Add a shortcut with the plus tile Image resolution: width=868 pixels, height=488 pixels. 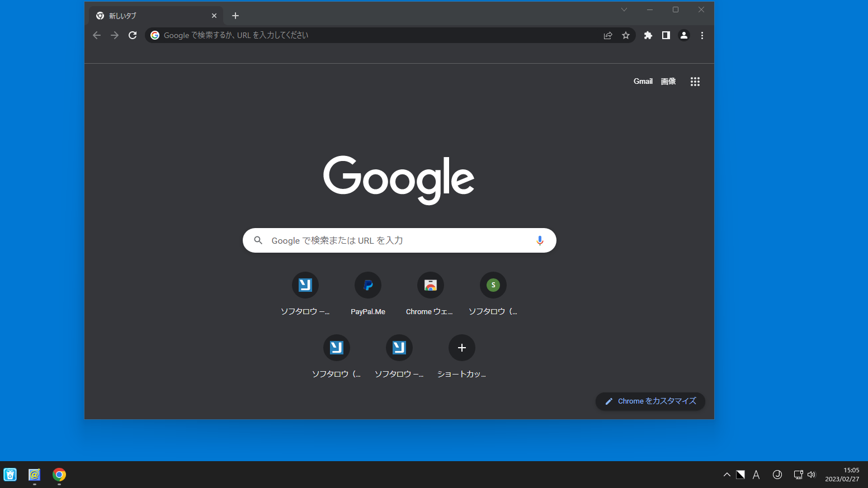tap(462, 358)
